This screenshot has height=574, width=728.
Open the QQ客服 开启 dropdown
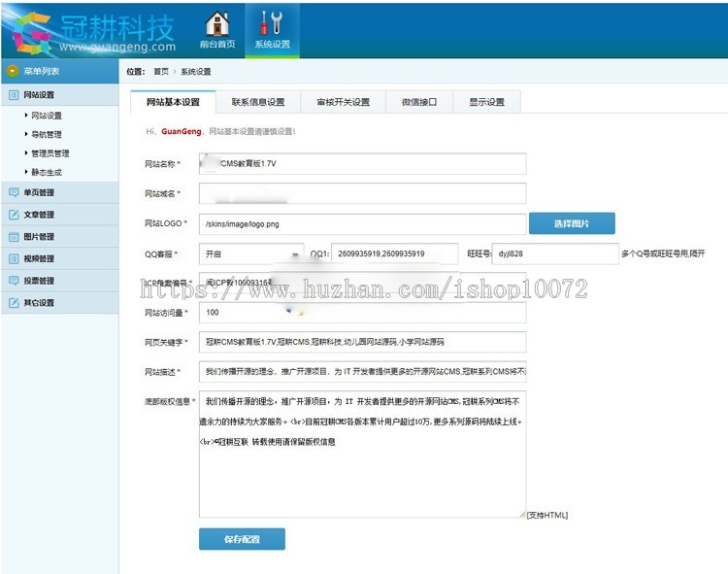pos(251,254)
